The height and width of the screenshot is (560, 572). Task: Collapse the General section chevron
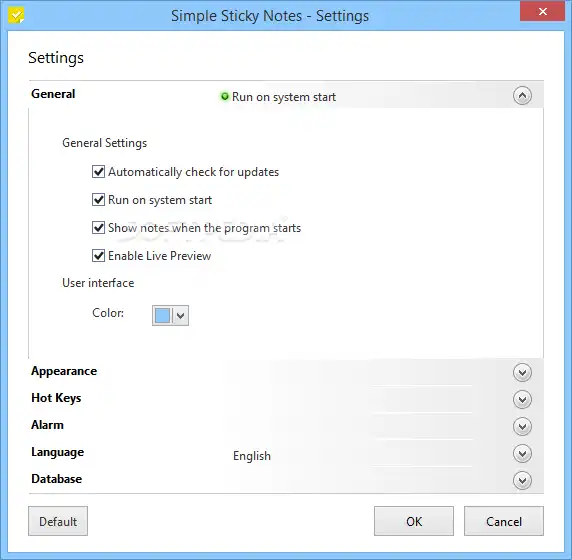[x=522, y=96]
